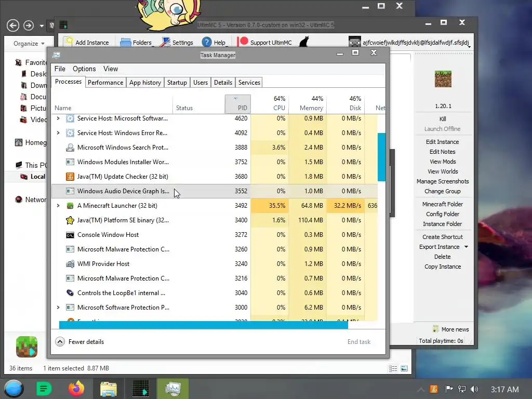Switch to the Details tab

click(223, 83)
